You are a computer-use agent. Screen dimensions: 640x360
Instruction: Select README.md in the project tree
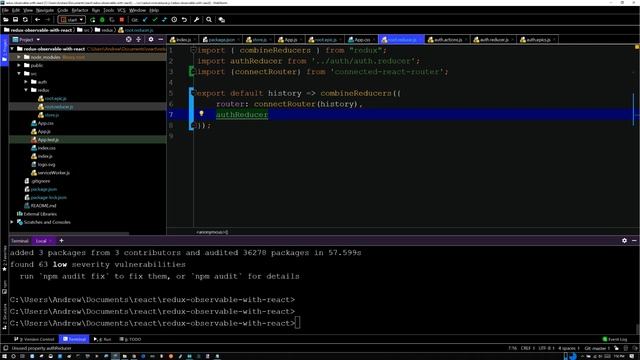(x=43, y=206)
